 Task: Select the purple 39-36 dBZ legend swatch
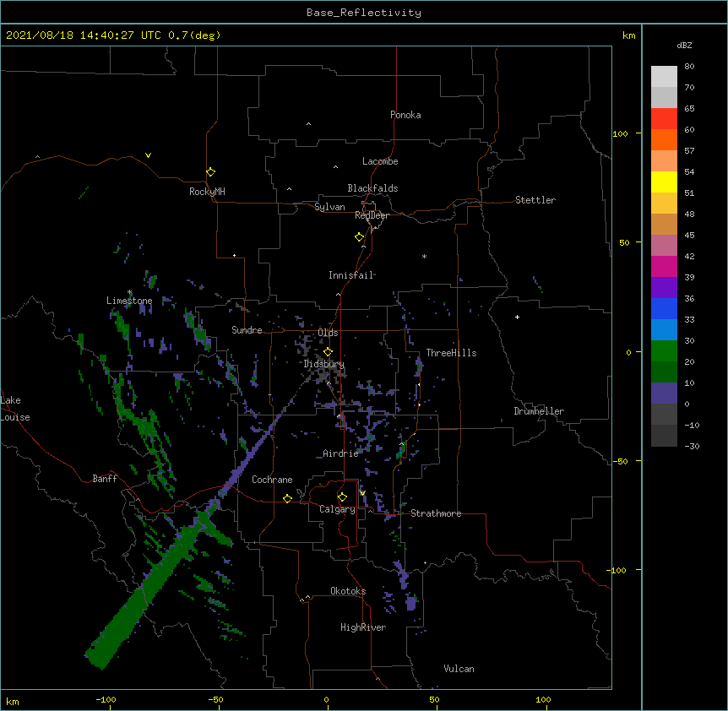664,288
